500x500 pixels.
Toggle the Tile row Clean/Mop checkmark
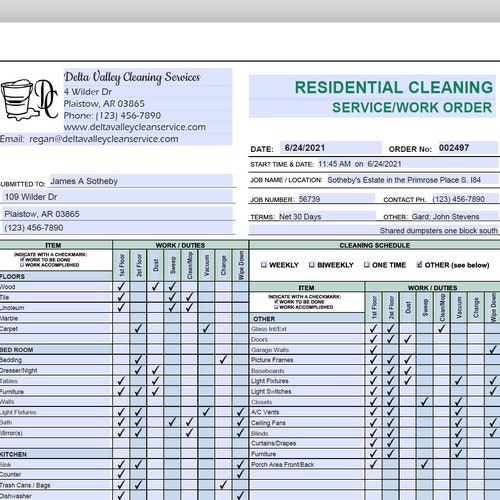coord(189,297)
